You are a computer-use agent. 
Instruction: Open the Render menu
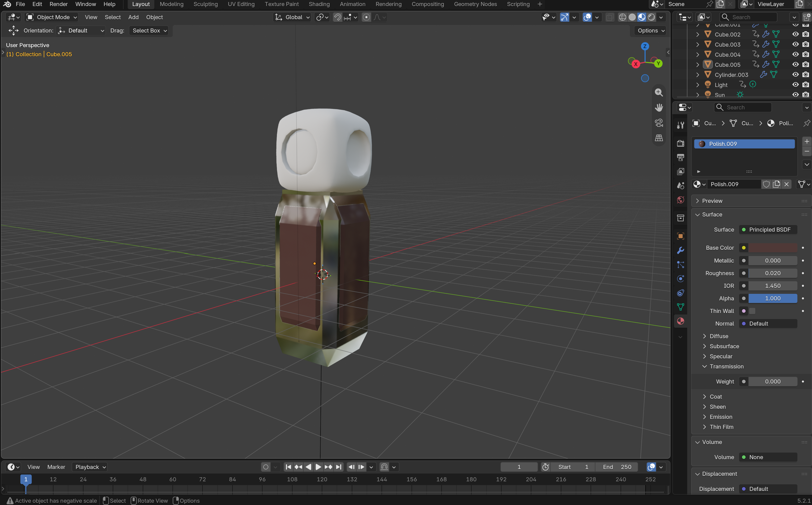59,4
